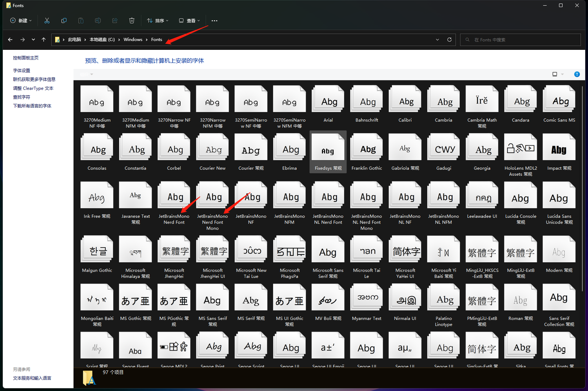This screenshot has height=391, width=588.
Task: Open the See more (...) toolbar menu
Action: point(214,20)
